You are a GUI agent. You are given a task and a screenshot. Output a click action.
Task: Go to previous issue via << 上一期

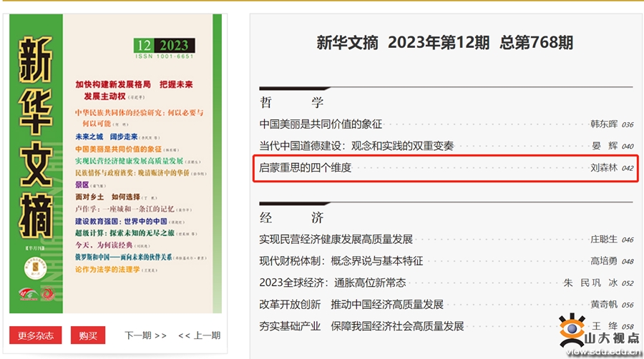pyautogui.click(x=199, y=335)
